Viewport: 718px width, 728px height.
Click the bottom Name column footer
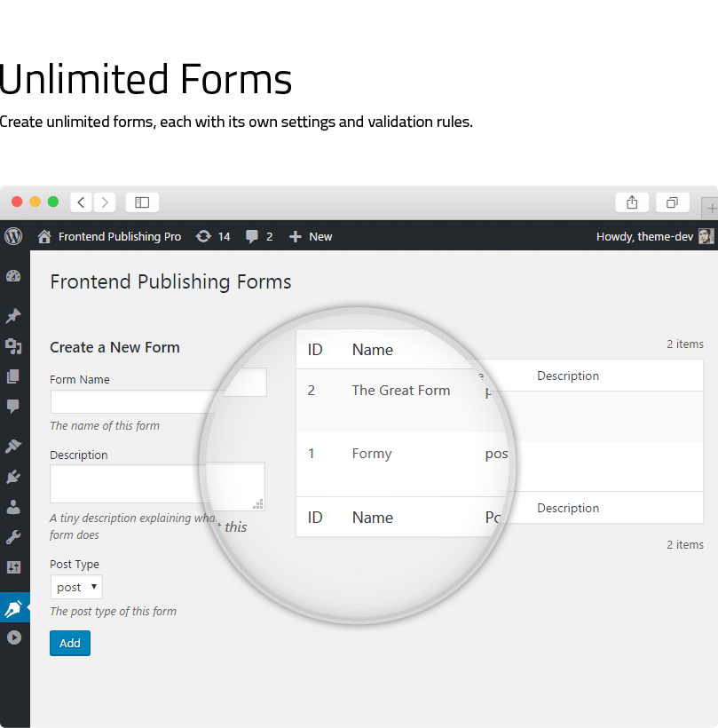pyautogui.click(x=373, y=518)
